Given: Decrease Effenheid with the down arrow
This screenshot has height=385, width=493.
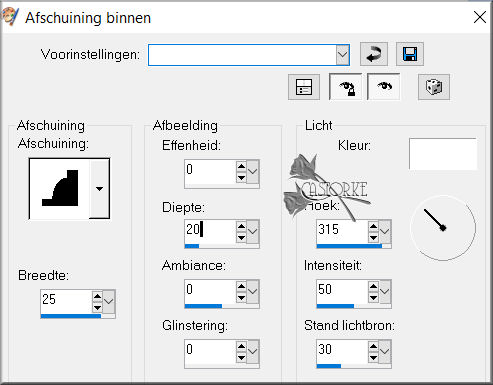Looking at the screenshot, I should tap(241, 178).
